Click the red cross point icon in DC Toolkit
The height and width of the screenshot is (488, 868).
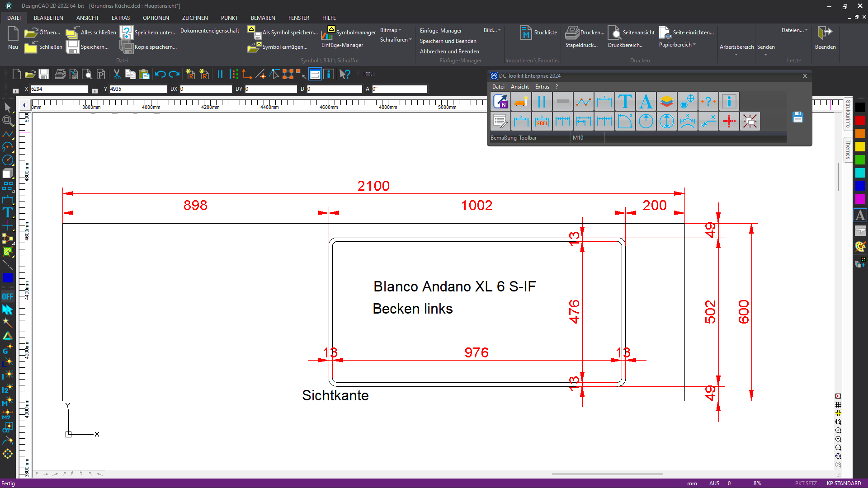pos(729,121)
